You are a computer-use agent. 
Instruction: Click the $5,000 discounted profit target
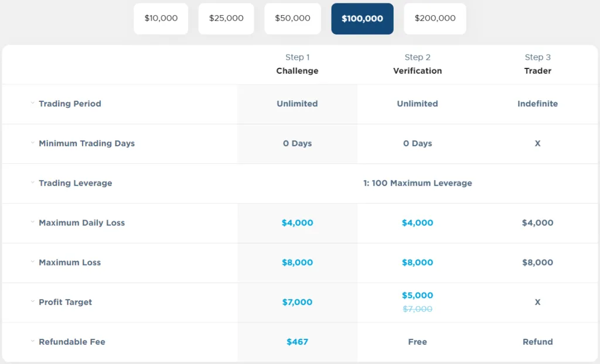tap(417, 296)
